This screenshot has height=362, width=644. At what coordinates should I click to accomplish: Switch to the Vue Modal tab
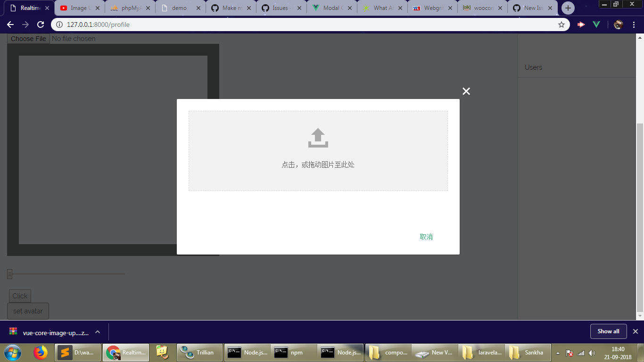332,8
